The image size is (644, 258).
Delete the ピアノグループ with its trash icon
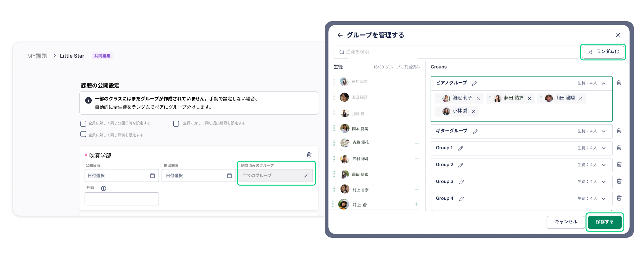(619, 83)
